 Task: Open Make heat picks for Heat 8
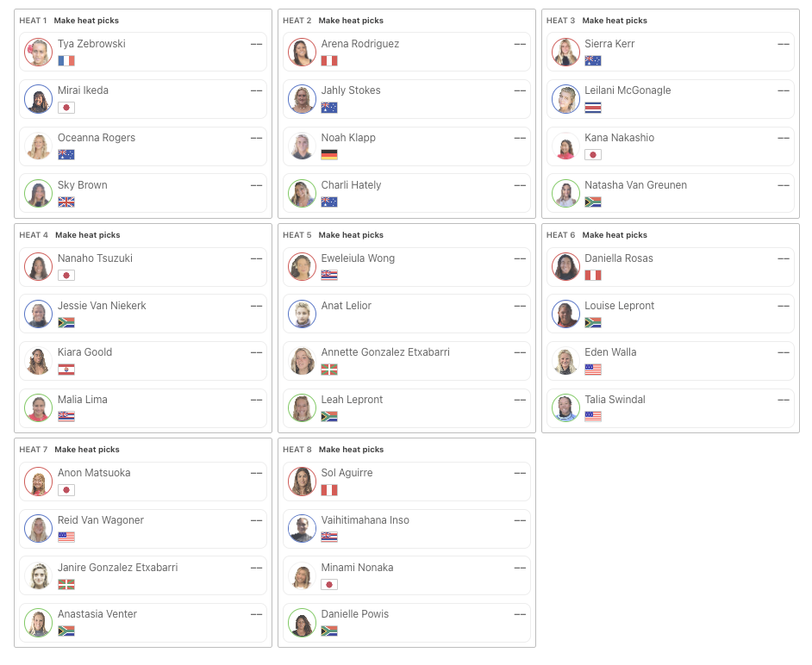click(351, 450)
